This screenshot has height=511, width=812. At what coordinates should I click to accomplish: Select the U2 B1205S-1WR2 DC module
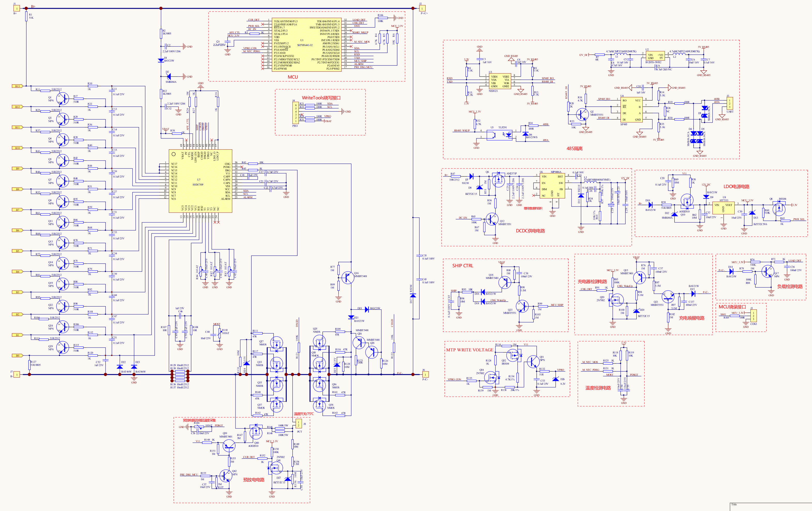[x=655, y=56]
